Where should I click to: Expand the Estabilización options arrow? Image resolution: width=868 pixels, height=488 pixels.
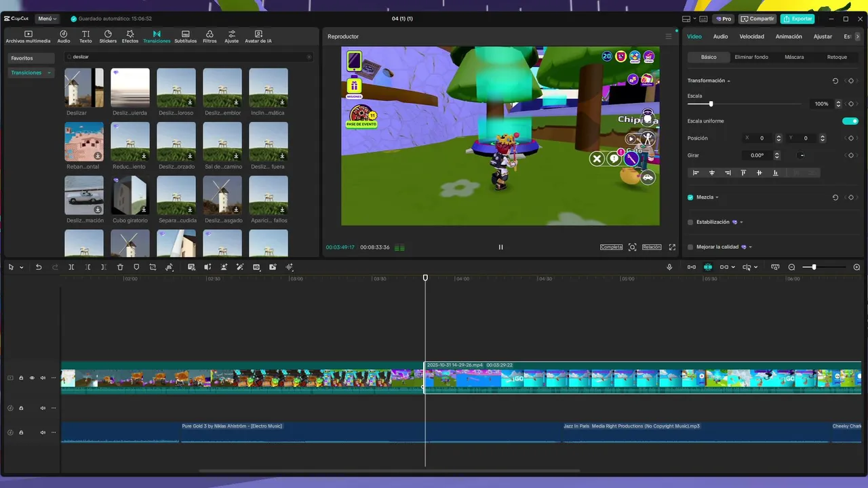[741, 222]
